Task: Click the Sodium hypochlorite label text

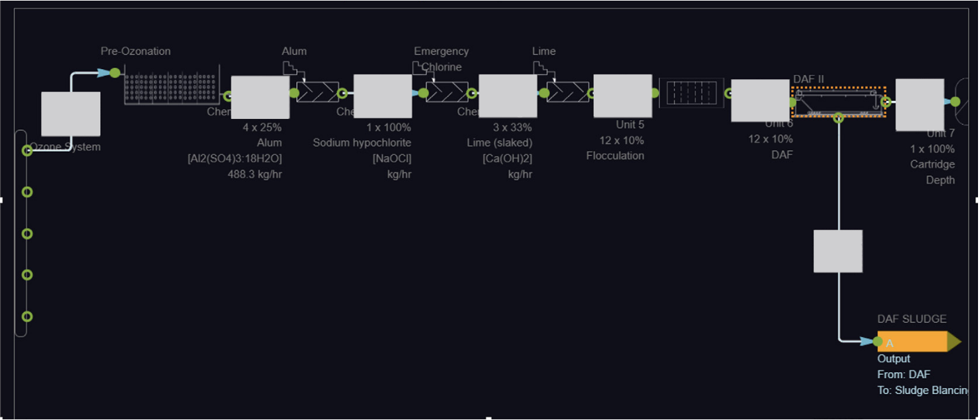Action: pyautogui.click(x=362, y=143)
